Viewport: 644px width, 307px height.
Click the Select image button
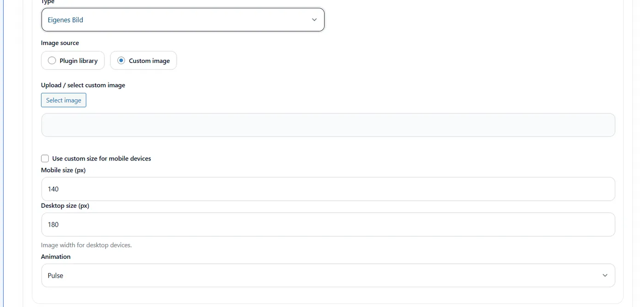63,100
